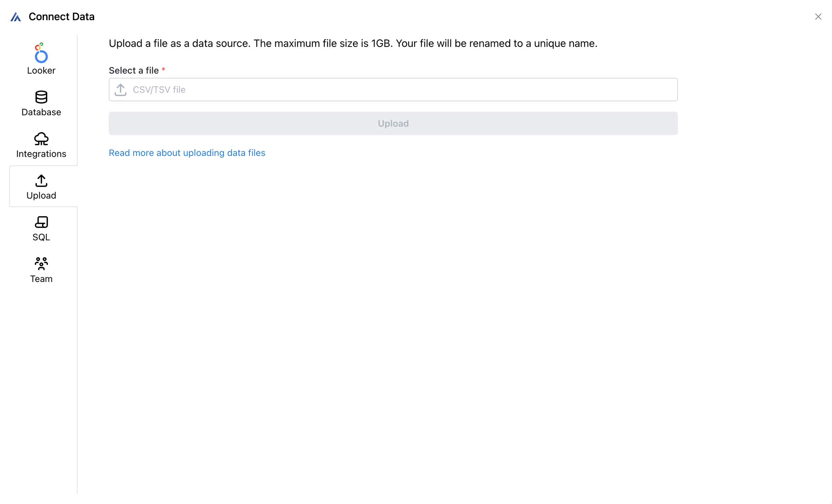Open the Team people icon

click(41, 264)
